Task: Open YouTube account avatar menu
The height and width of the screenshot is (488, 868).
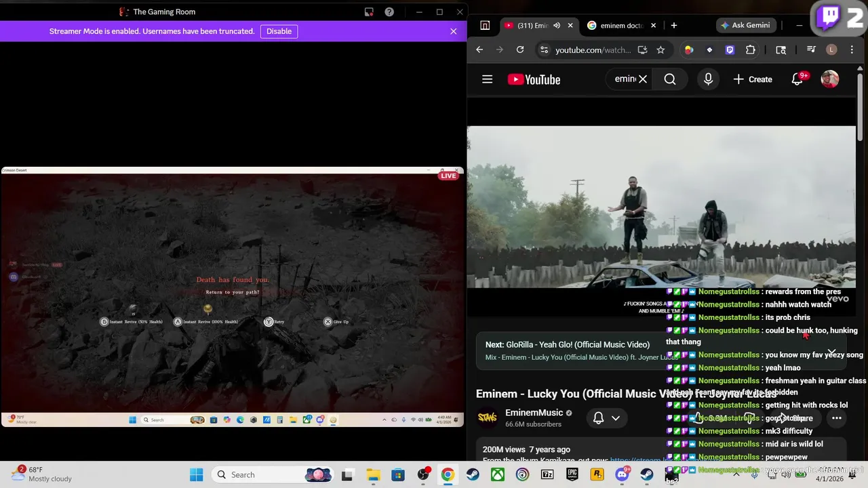Action: (x=830, y=79)
